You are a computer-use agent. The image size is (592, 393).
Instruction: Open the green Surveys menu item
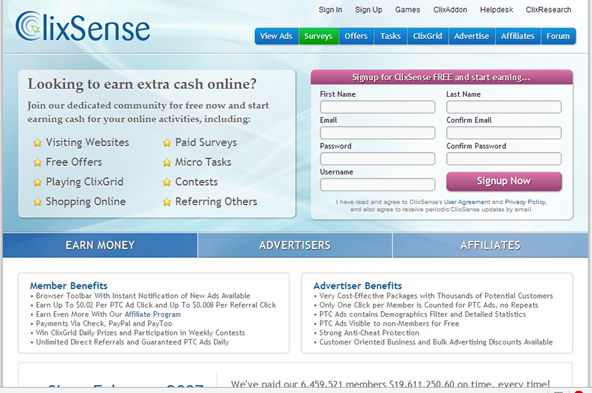(x=318, y=36)
